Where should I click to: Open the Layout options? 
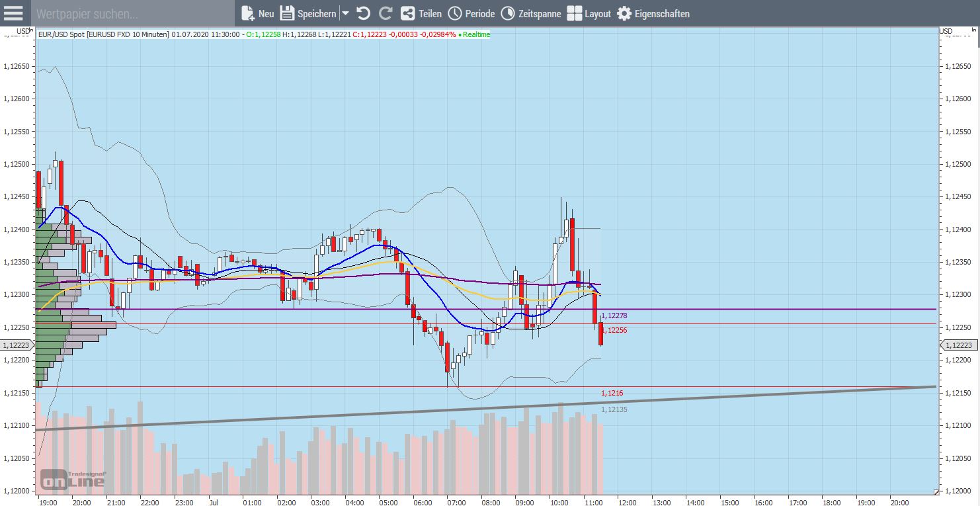[589, 13]
